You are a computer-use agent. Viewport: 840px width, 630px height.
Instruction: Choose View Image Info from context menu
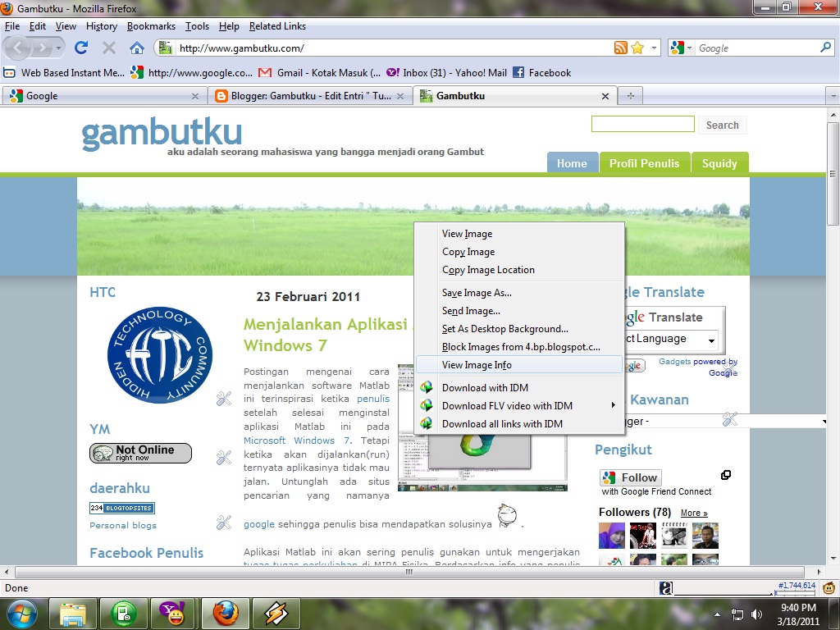point(518,365)
